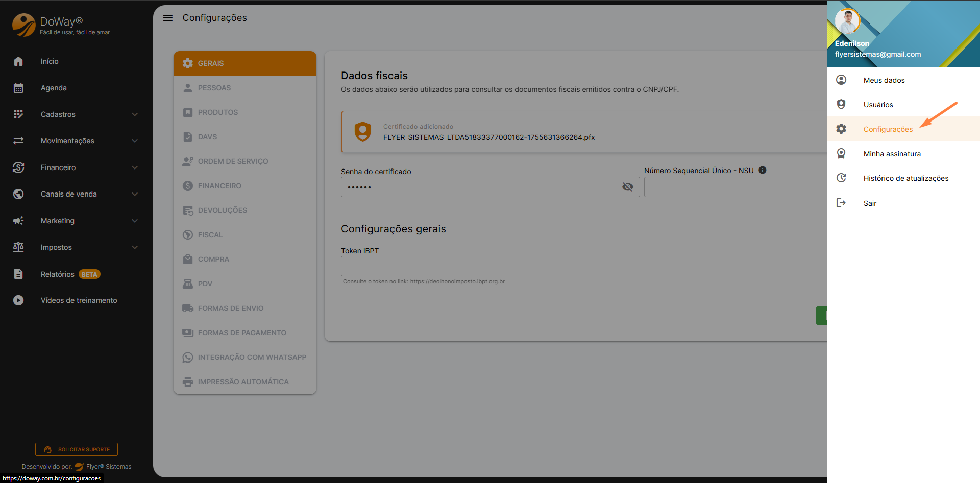Click the Solicitar Suporte button

point(77,449)
